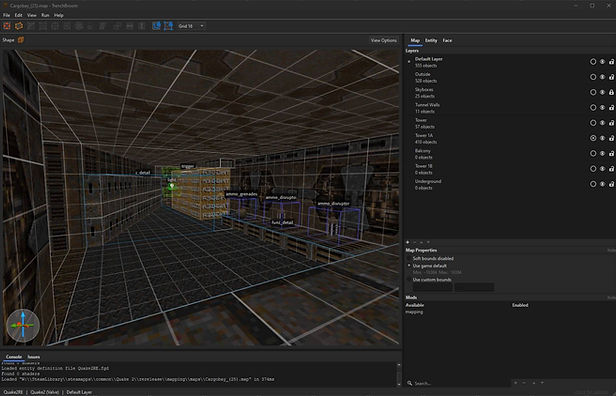This screenshot has width=616, height=396.
Task: Set Tower layer as active via radio
Action: pos(593,123)
